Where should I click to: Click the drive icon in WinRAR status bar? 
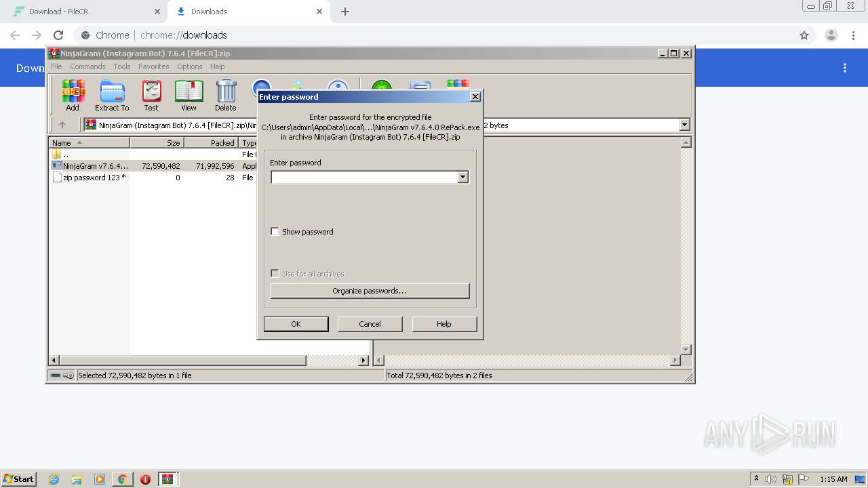(56, 375)
